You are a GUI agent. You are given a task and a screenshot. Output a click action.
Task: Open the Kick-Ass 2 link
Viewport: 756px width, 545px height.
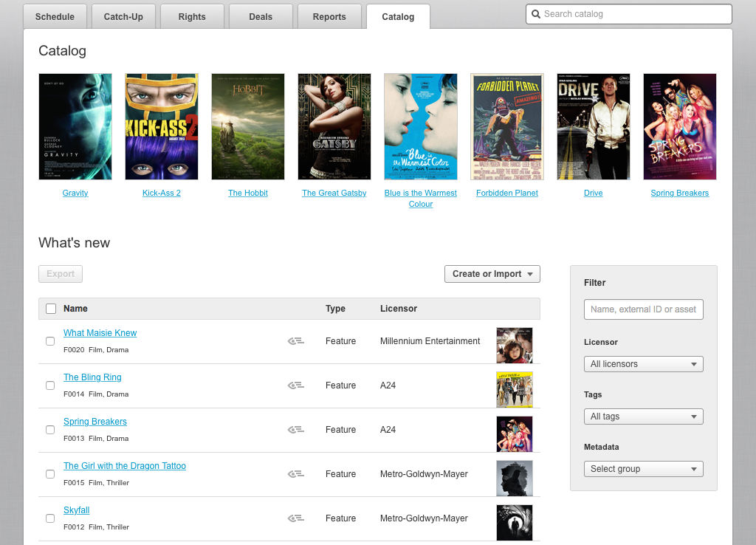162,193
